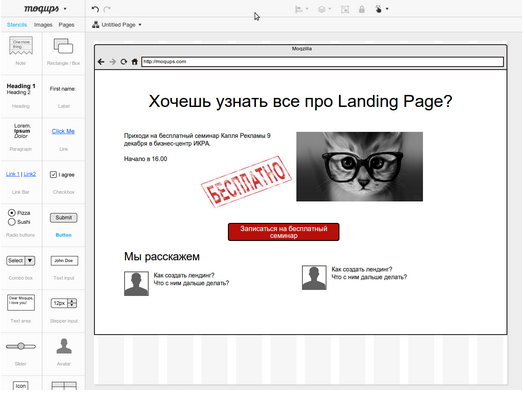Click the Moqzilla browser window title
The height and width of the screenshot is (393, 524).
[301, 49]
